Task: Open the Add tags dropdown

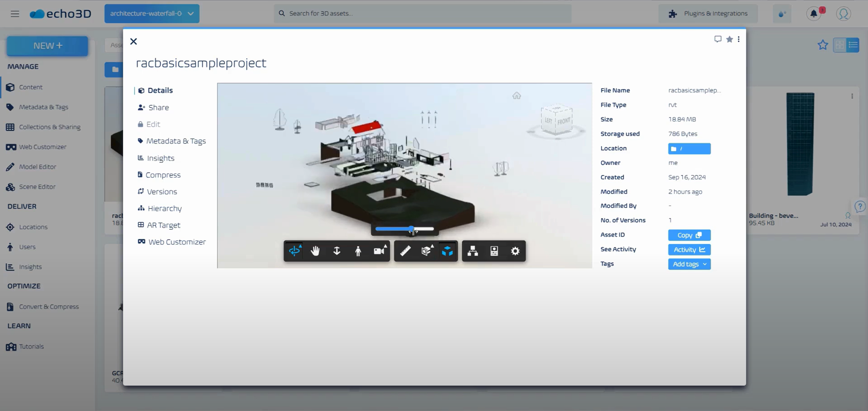Action: [x=689, y=264]
